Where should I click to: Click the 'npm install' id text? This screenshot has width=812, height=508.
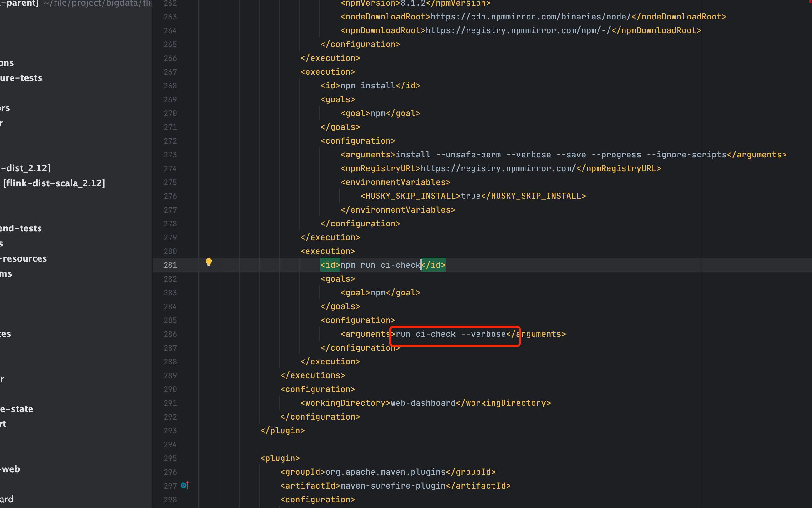(x=368, y=86)
